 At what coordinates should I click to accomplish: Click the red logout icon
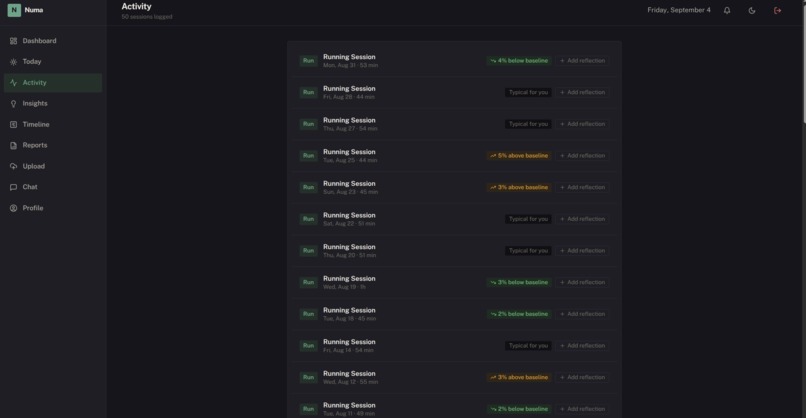click(x=777, y=10)
